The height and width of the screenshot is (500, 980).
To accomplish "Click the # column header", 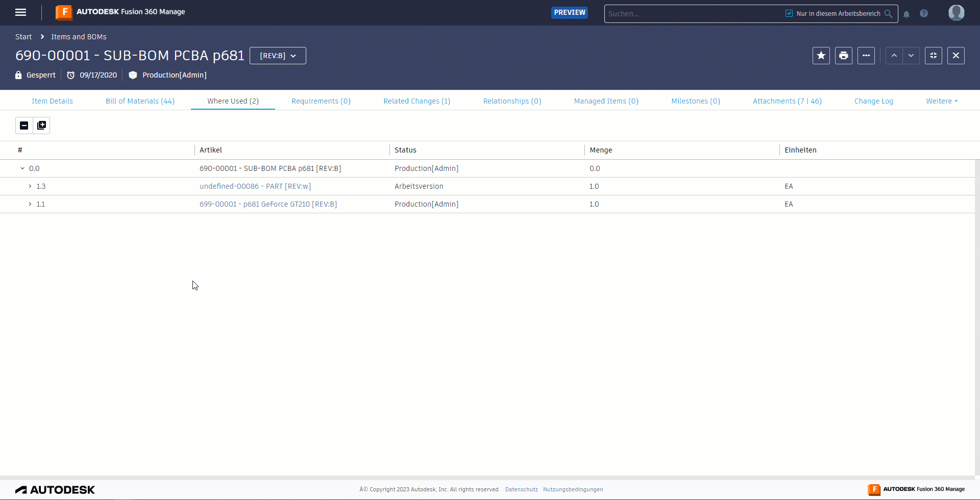I will (20, 150).
